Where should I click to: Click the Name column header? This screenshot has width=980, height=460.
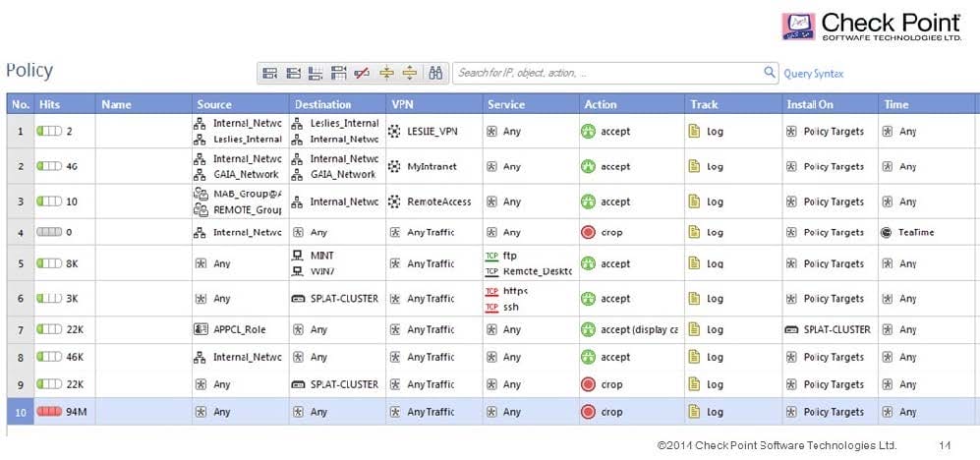144,104
